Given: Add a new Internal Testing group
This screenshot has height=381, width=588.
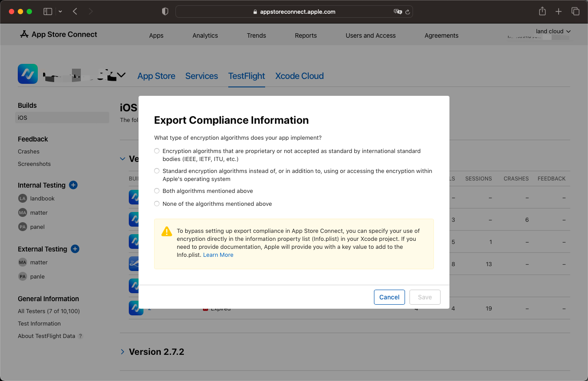Looking at the screenshot, I should tap(74, 185).
